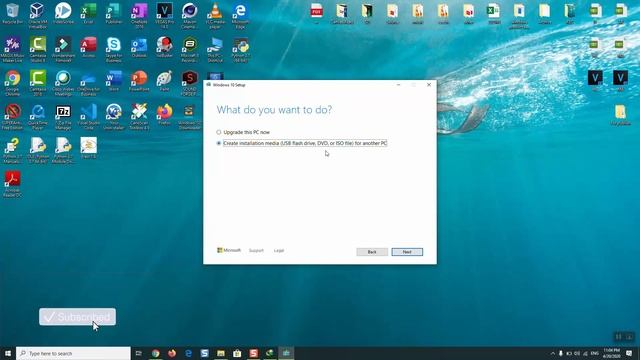Select the MAGIX Music Maker Live icon
The image size is (640, 360).
tap(12, 49)
